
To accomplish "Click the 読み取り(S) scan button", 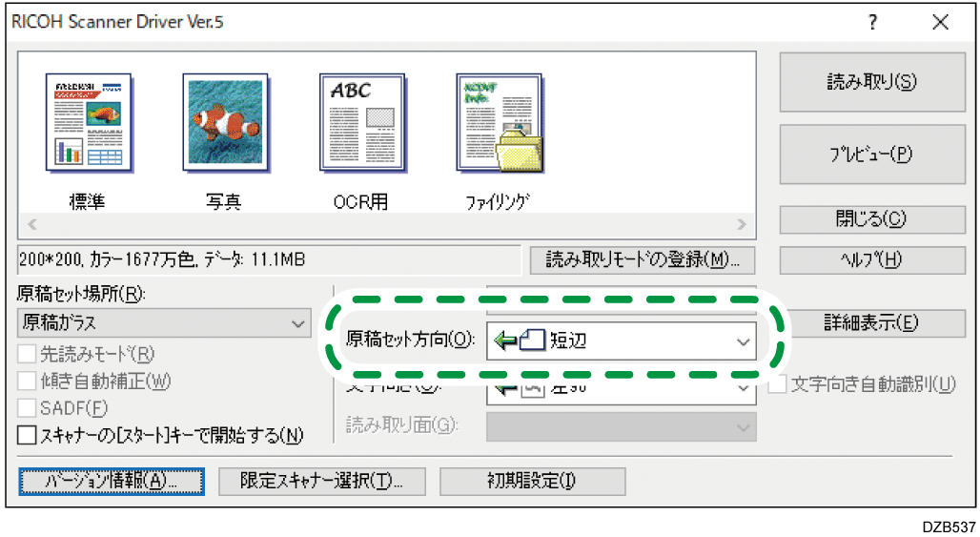I will (872, 82).
